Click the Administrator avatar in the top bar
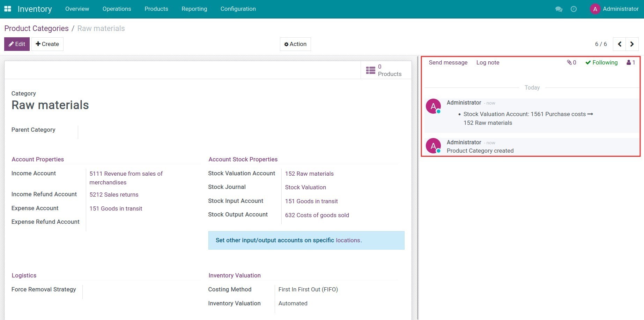The image size is (644, 320). (x=595, y=9)
